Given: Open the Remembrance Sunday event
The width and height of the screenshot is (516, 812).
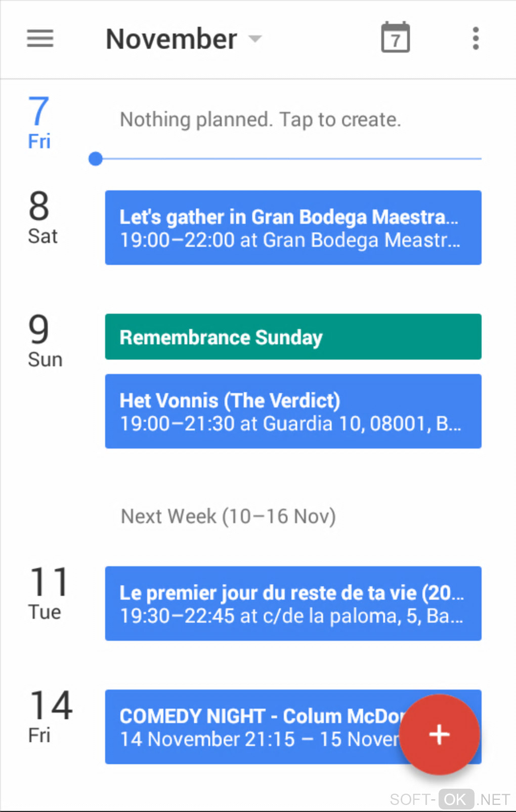Looking at the screenshot, I should click(293, 337).
